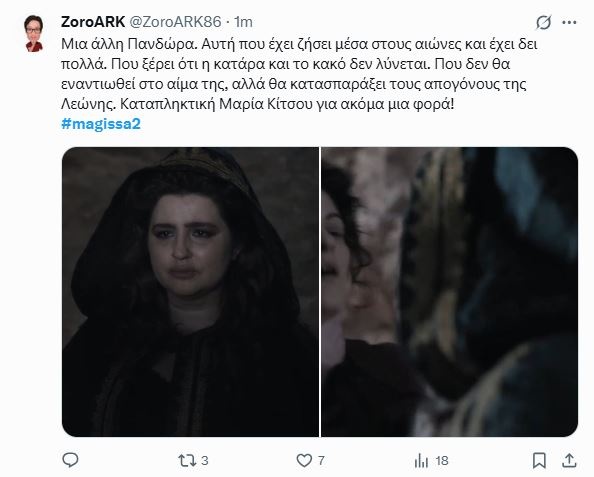The height and width of the screenshot is (477, 594).
Task: Open the reply speech bubble icon
Action: (70, 460)
